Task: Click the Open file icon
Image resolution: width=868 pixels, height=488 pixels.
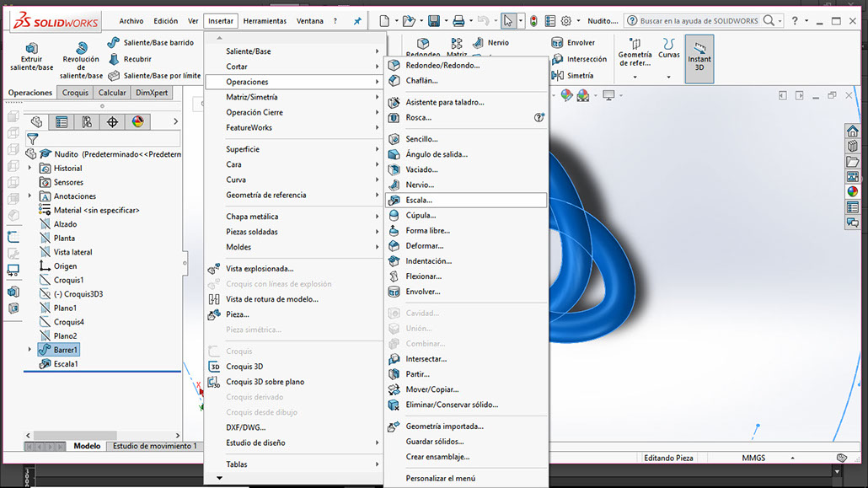Action: (x=409, y=21)
